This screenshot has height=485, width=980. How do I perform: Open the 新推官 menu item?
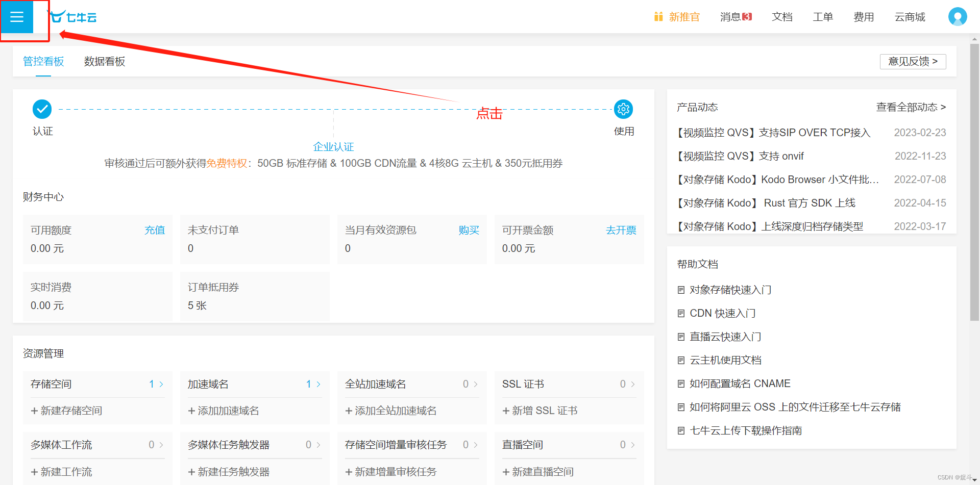coord(684,17)
